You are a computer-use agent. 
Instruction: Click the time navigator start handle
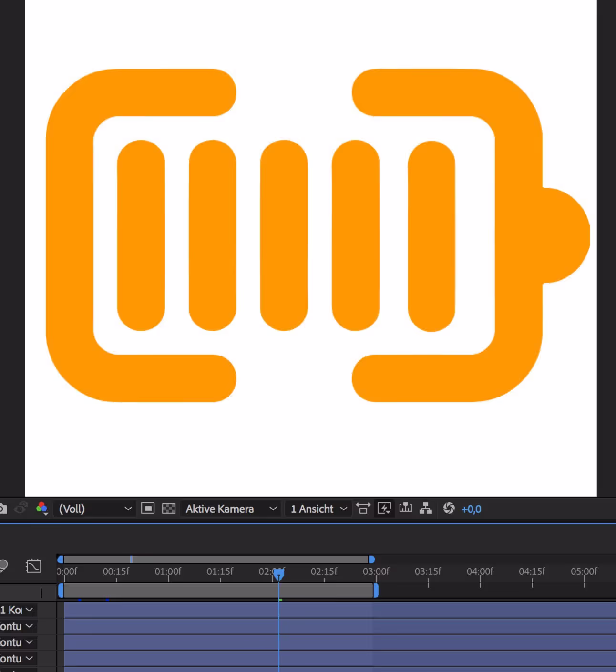60,560
